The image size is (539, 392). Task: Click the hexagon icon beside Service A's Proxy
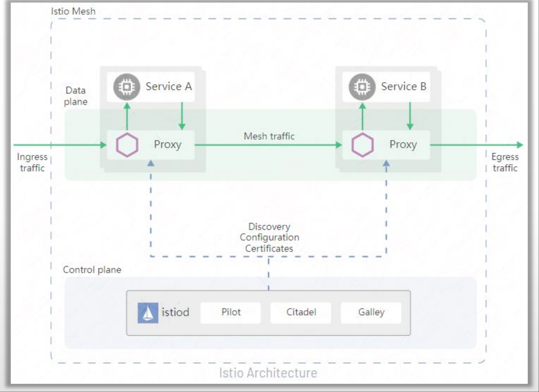pyautogui.click(x=127, y=145)
